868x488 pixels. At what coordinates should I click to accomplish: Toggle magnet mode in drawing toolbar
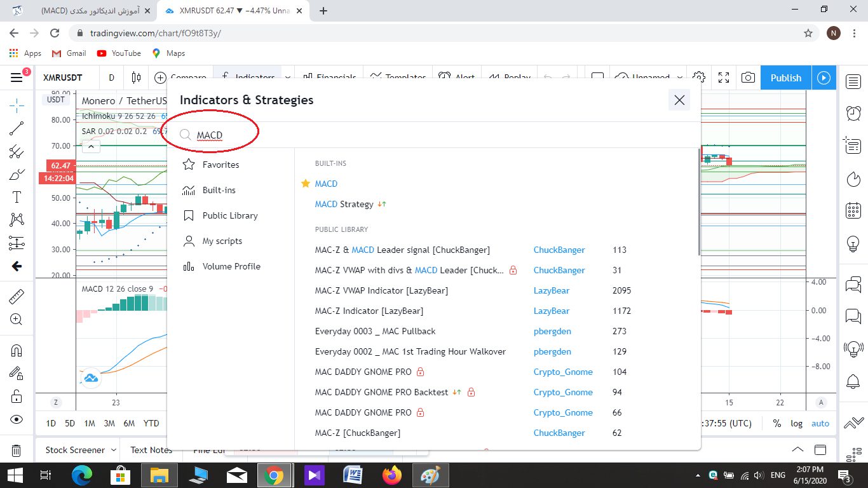pos(17,350)
